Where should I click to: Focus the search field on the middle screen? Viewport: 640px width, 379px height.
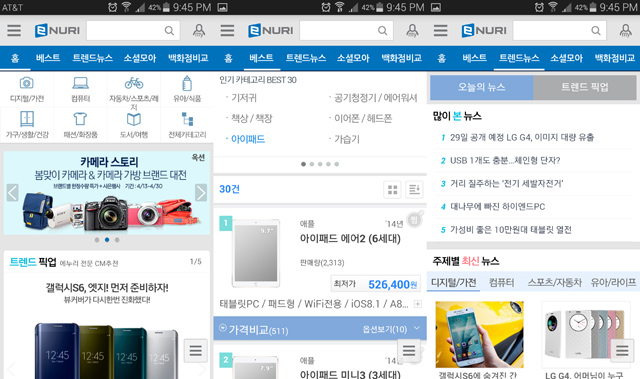[347, 31]
